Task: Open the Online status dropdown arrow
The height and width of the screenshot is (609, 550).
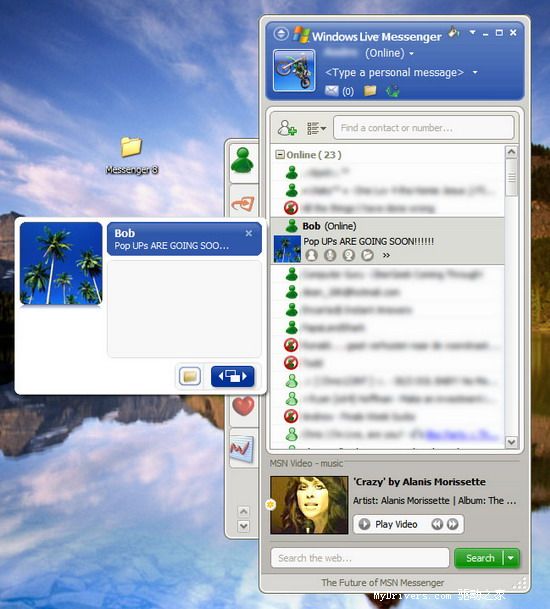Action: pyautogui.click(x=411, y=54)
